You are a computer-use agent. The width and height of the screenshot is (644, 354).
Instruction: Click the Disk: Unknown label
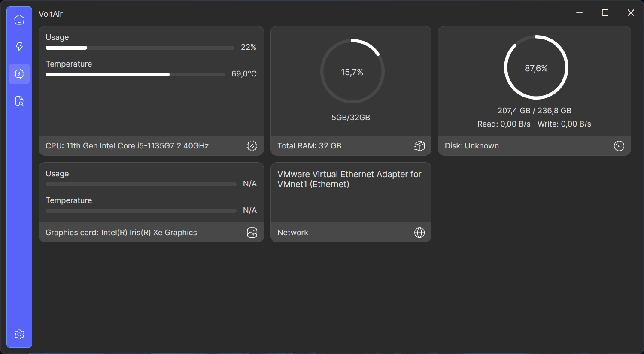[472, 146]
